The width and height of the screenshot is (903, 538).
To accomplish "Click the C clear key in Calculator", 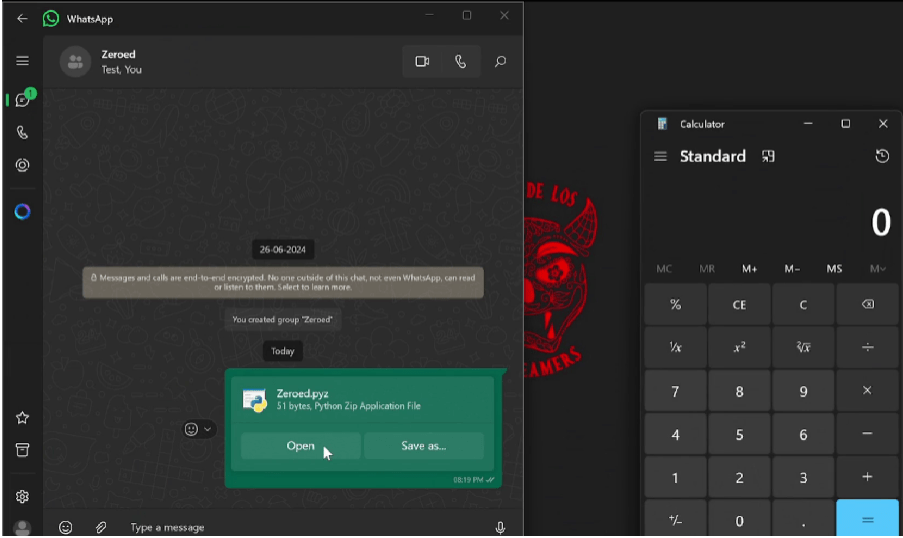I will pyautogui.click(x=803, y=304).
